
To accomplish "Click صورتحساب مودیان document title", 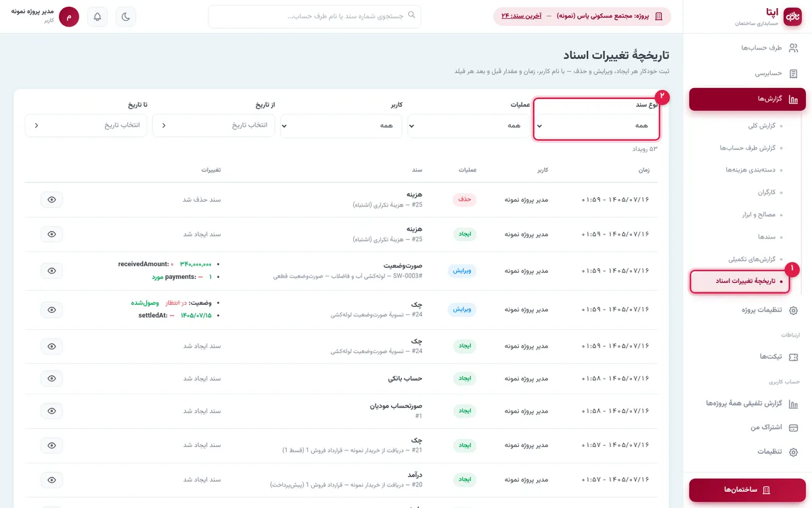I will [396, 406].
